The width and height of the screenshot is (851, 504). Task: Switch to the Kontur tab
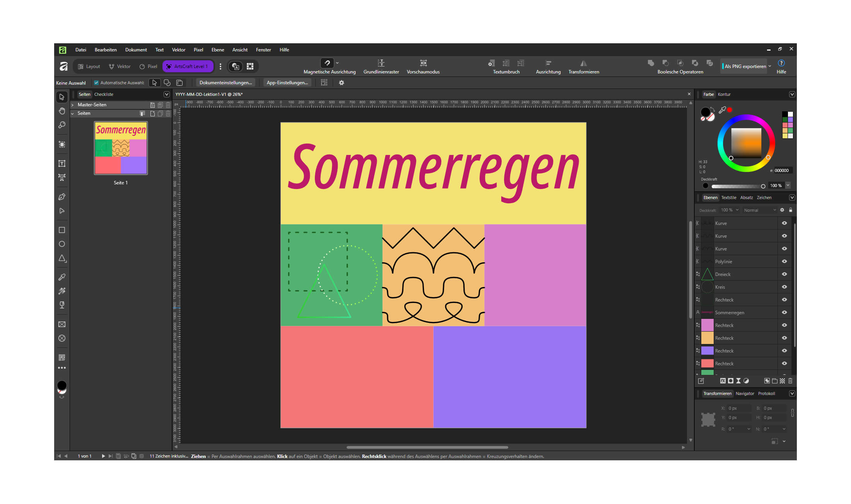coord(724,94)
